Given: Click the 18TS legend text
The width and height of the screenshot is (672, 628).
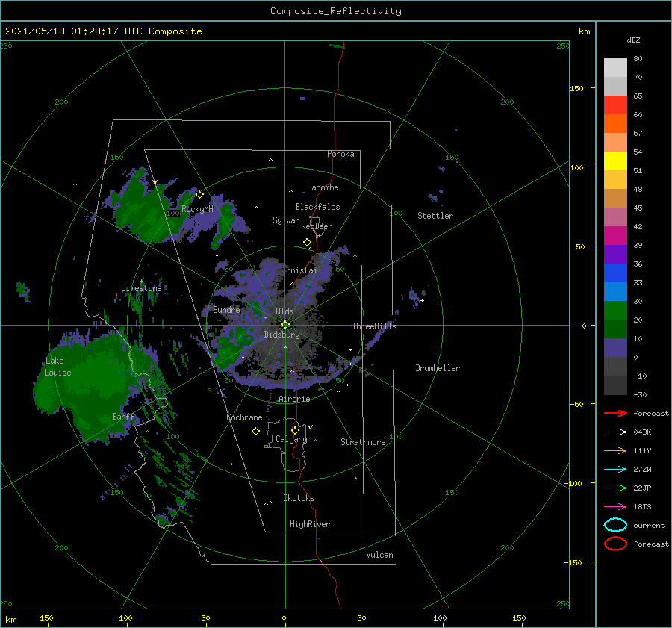Looking at the screenshot, I should (642, 507).
